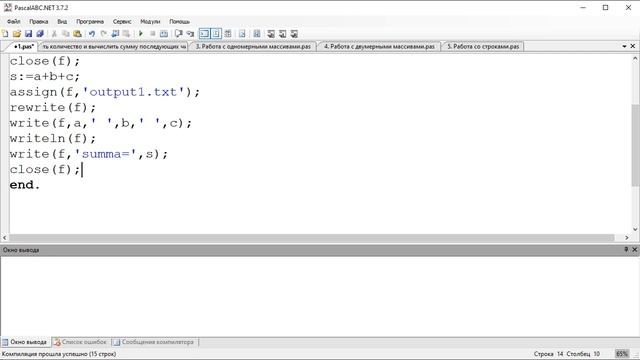
Task: Click the editor horizontal scrollbar
Action: point(312,238)
